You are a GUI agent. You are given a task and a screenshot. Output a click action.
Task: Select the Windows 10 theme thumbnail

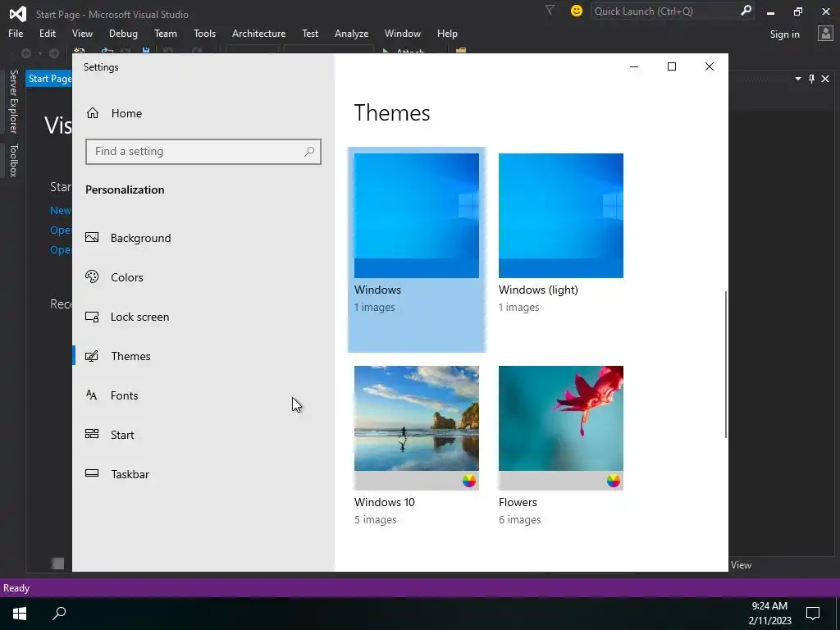point(416,428)
